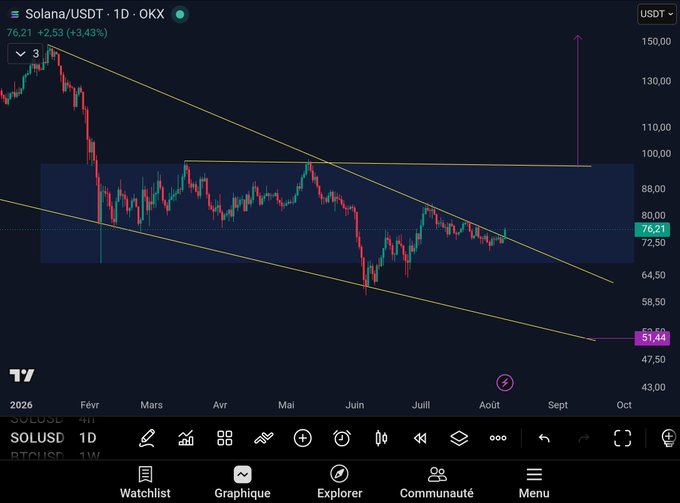
Task: Open the ideas lightbulb icon
Action: click(669, 438)
